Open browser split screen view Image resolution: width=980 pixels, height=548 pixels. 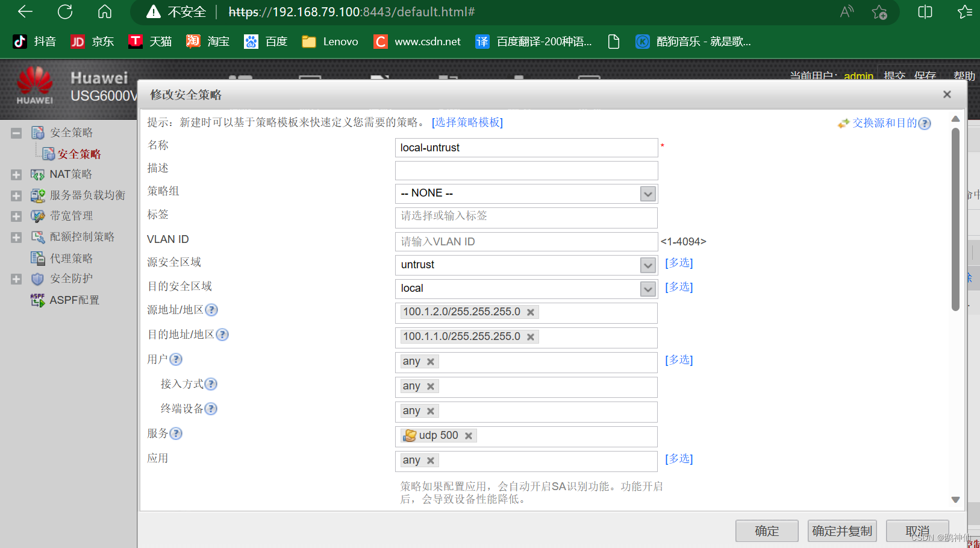pos(925,11)
